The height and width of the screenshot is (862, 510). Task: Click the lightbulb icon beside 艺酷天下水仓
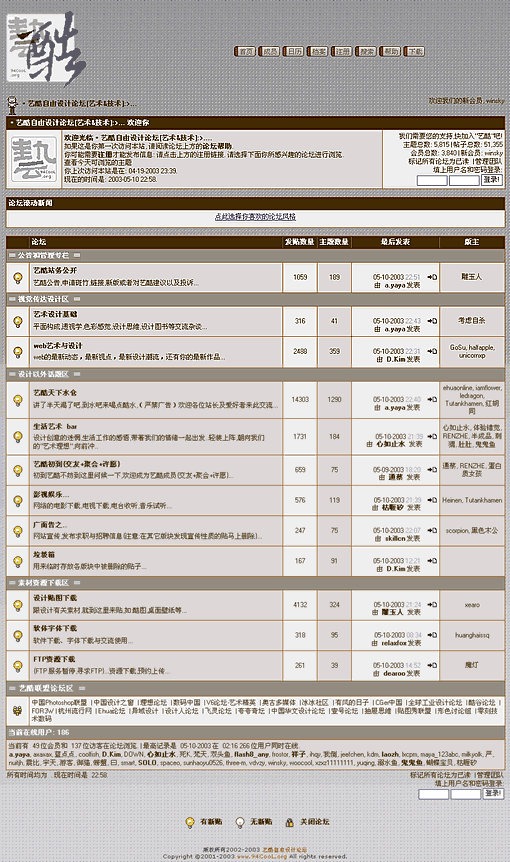pos(18,400)
